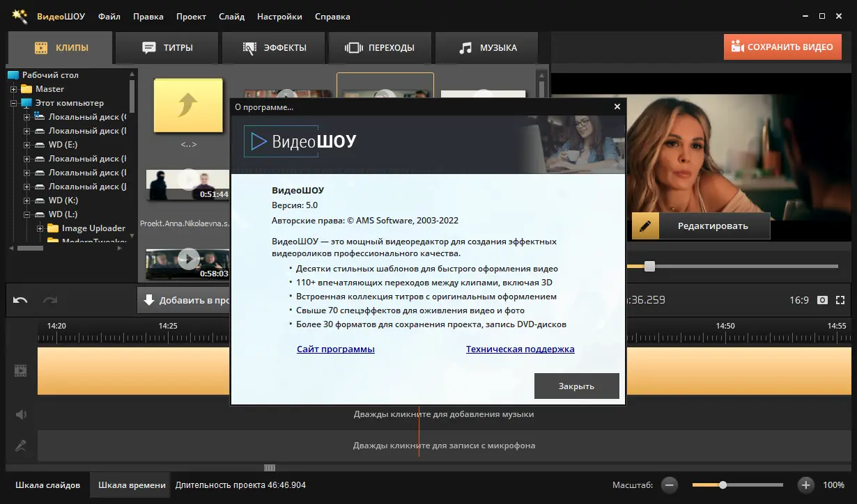Select Рабочий стол in the folder tree
Image resolution: width=857 pixels, height=504 pixels.
50,75
